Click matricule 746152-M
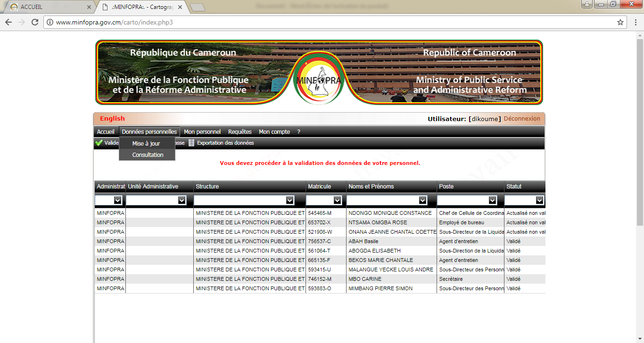Screen dimensions: 644x343 320,279
